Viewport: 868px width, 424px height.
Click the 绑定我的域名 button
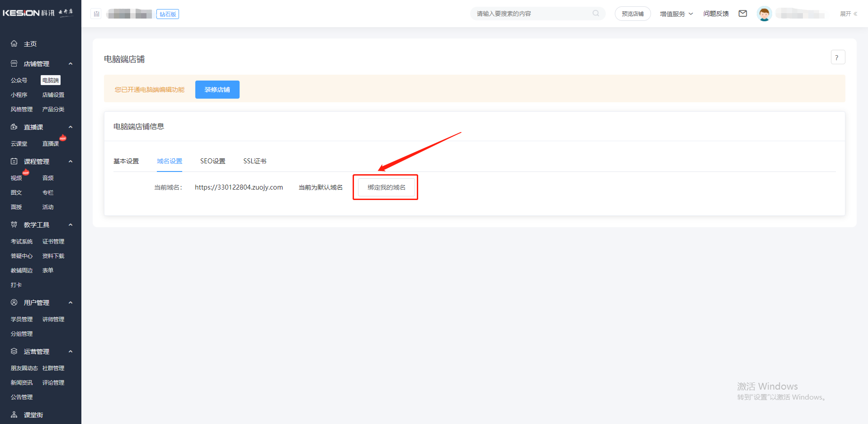(386, 187)
